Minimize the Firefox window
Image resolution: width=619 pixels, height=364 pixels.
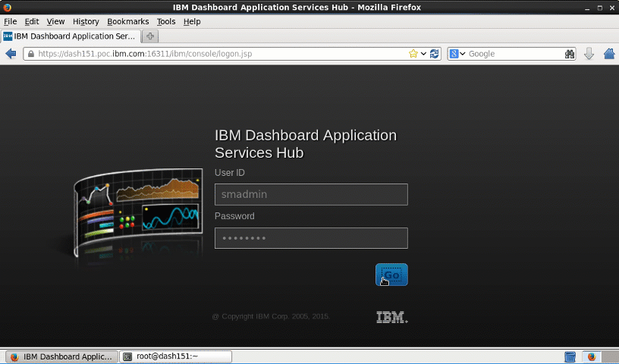point(587,8)
